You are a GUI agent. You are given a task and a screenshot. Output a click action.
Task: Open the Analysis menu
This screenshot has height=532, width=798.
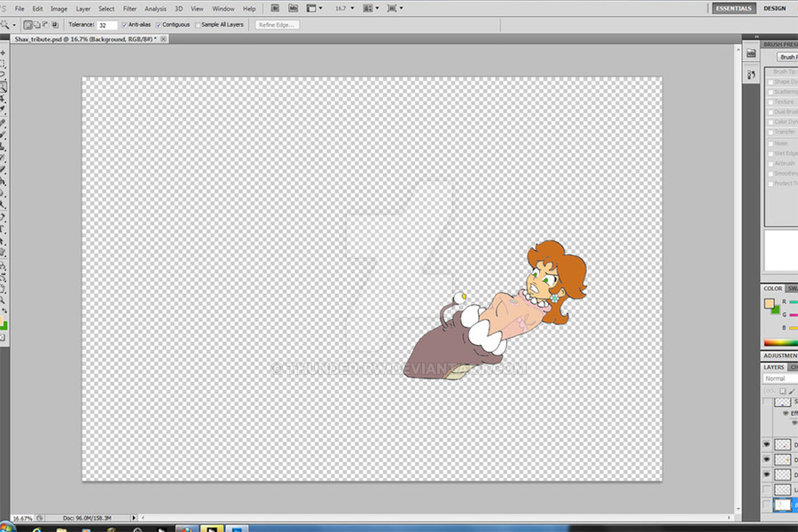click(x=155, y=9)
